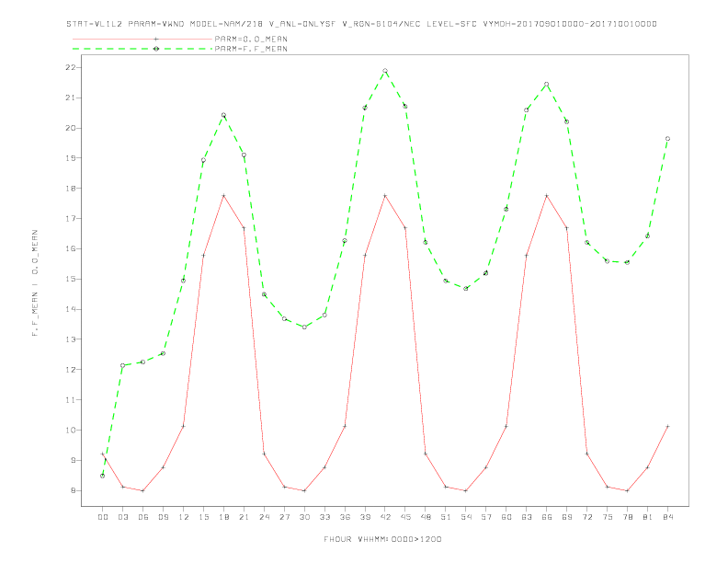Click the vertical axis tick label 17
Viewport: 728px width, 563px height.
point(71,218)
